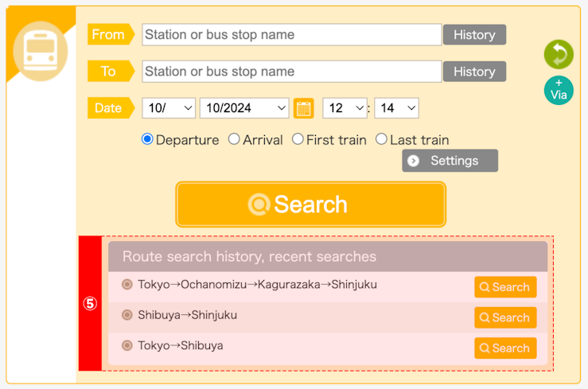Click the bullet icon beside Tokyo→Shibuya
This screenshot has width=588, height=389.
click(127, 345)
